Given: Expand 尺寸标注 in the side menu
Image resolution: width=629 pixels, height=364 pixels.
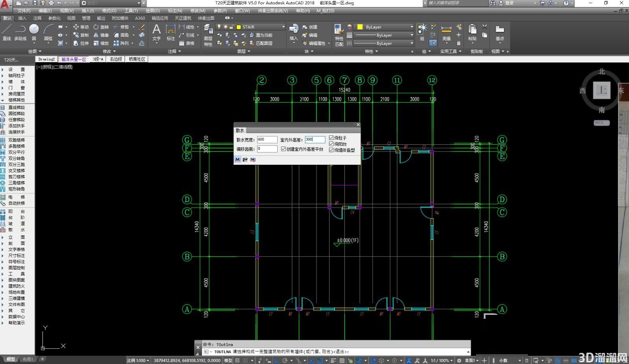Looking at the screenshot, I should pyautogui.click(x=2, y=256).
